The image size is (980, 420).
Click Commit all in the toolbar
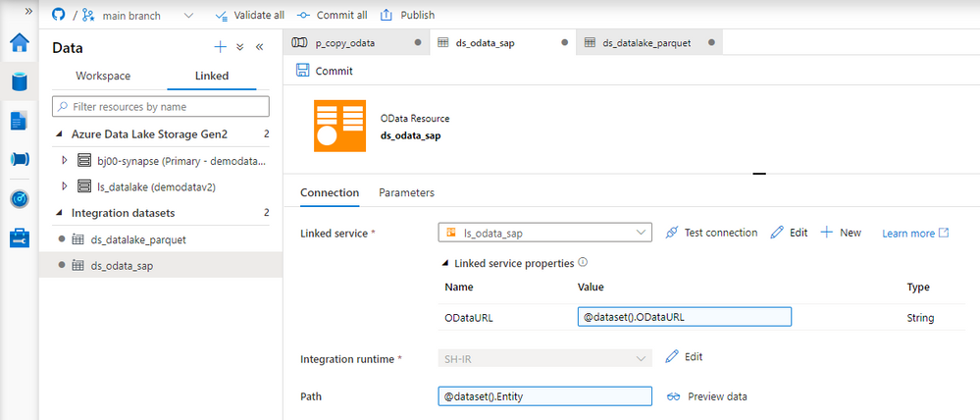pyautogui.click(x=332, y=15)
